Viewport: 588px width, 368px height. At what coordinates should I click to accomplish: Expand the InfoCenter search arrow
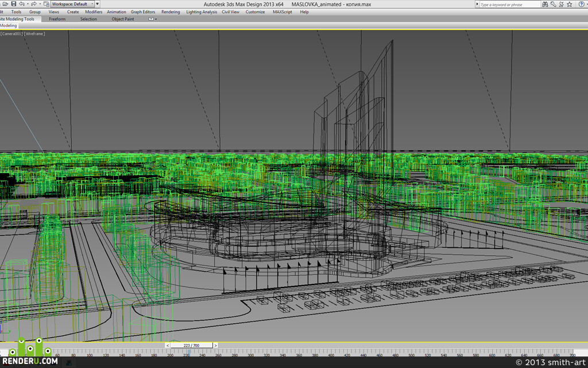point(477,4)
